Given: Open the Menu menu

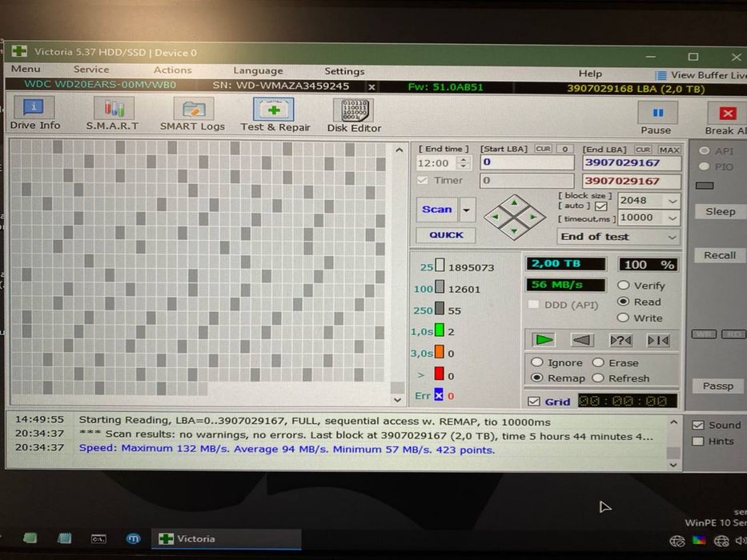Looking at the screenshot, I should [26, 69].
